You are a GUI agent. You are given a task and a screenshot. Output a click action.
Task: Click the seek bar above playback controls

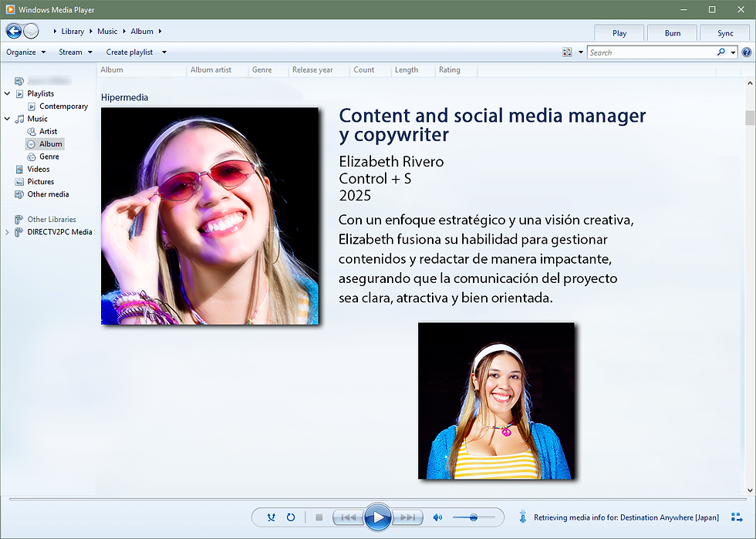point(377,499)
